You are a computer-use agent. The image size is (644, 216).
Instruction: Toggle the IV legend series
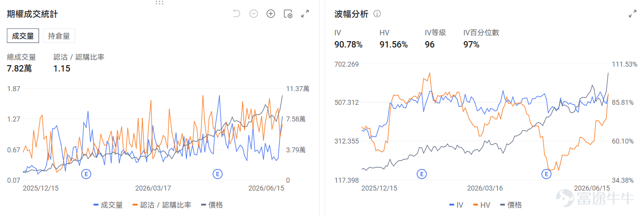click(456, 205)
